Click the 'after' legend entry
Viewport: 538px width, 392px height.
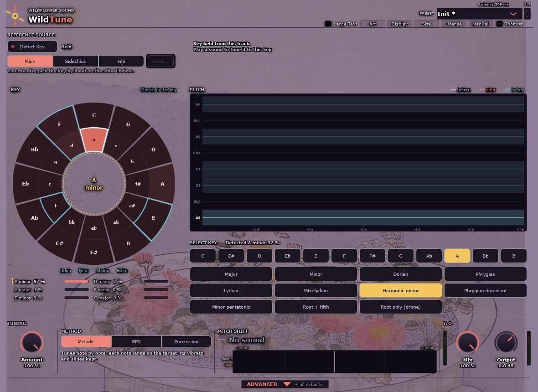(x=488, y=89)
